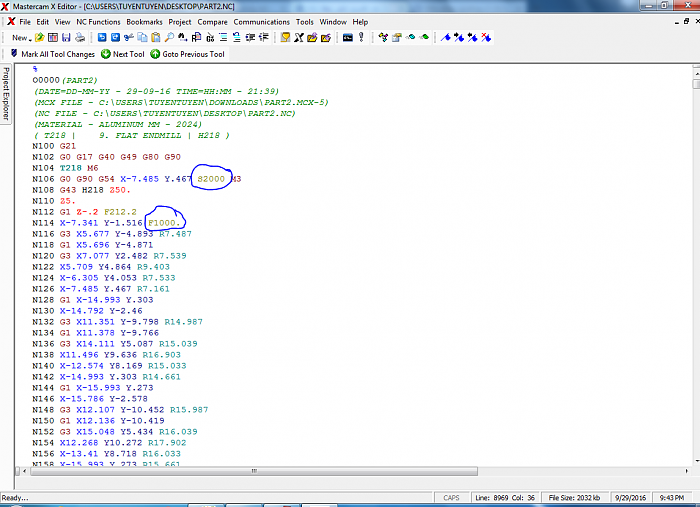Click the Print icon in toolbar

pyautogui.click(x=80, y=37)
